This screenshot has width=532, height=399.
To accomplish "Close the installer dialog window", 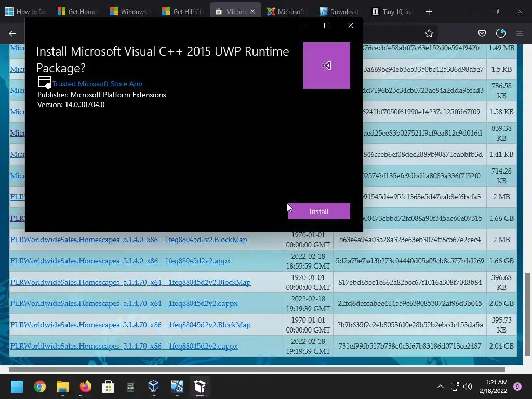I will 351,25.
